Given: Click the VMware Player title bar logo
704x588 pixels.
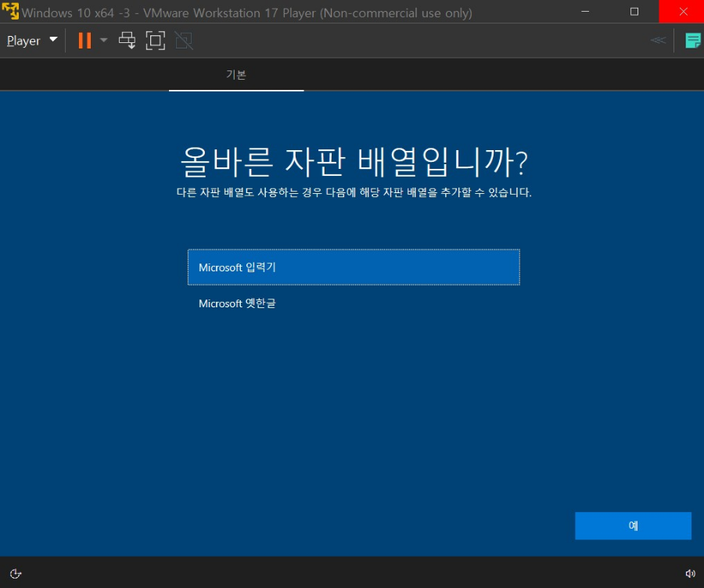Looking at the screenshot, I should click(10, 11).
